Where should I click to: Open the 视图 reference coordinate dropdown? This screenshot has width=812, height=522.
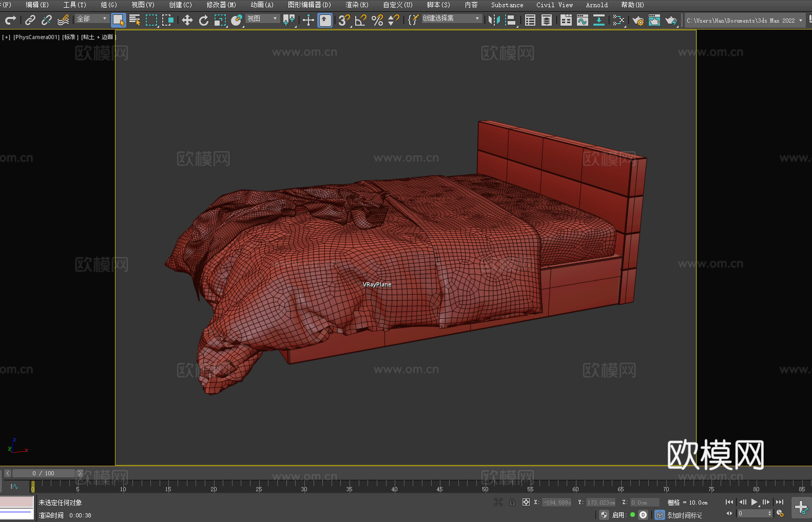coord(262,18)
